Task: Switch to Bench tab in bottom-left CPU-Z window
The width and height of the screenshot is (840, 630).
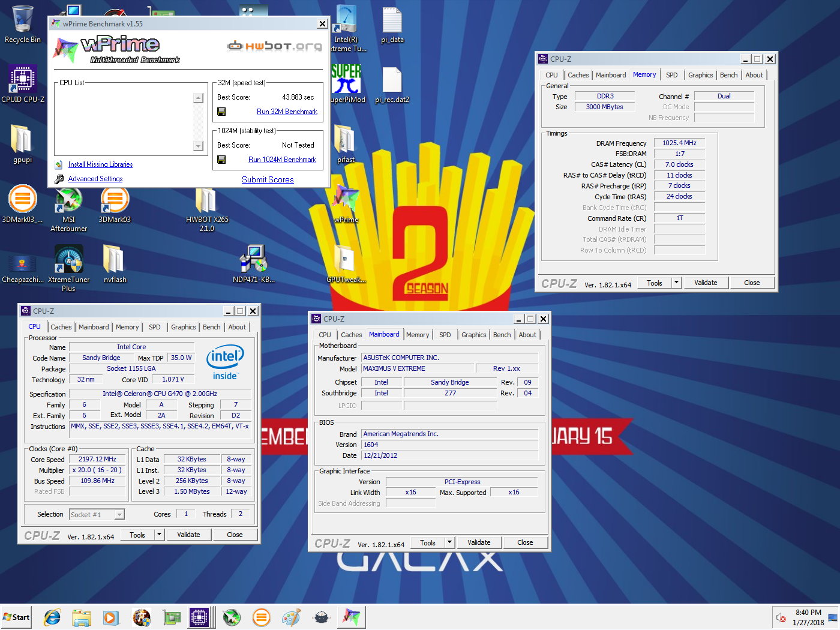Action: (x=212, y=327)
